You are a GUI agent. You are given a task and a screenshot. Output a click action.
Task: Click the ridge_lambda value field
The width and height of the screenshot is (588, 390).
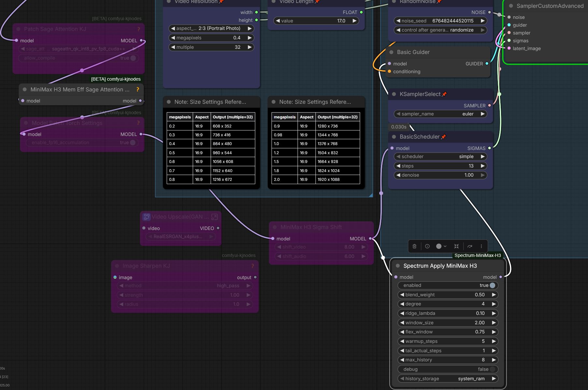pos(448,313)
